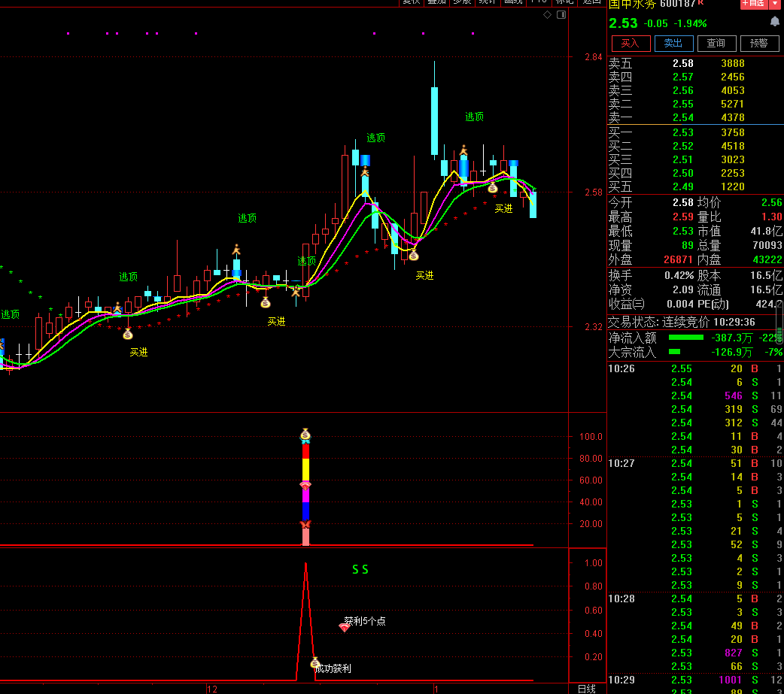This screenshot has width=784, height=694.
Task: Click the green S S signal text
Action: pos(360,570)
